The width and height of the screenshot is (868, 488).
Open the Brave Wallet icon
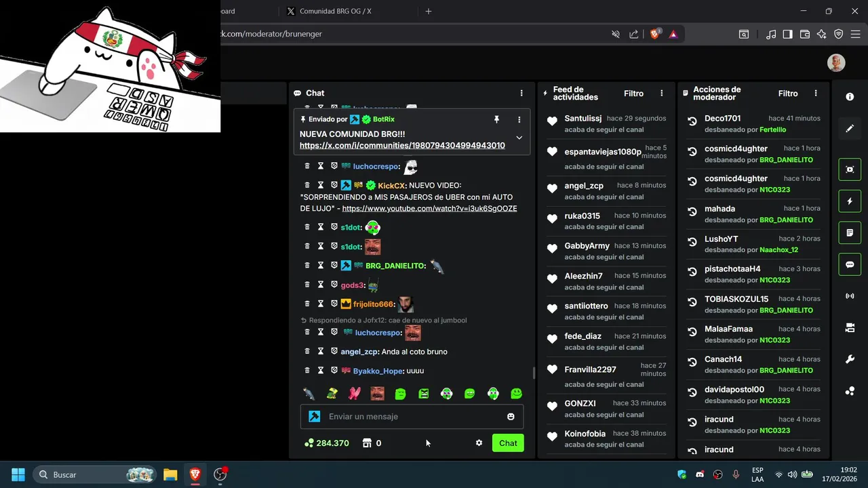(805, 34)
